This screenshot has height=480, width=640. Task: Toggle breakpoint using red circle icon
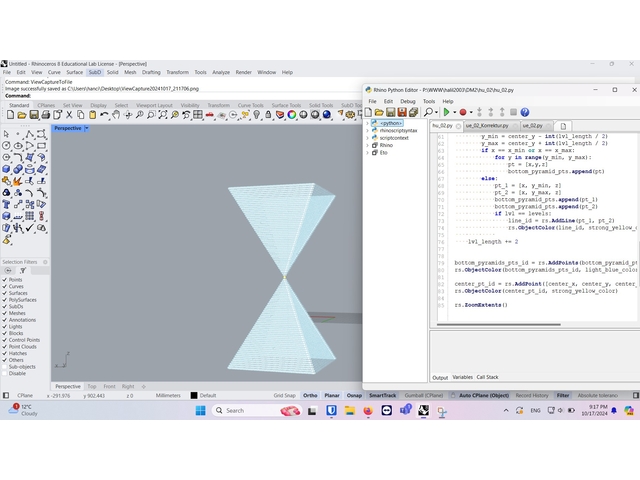tap(463, 112)
